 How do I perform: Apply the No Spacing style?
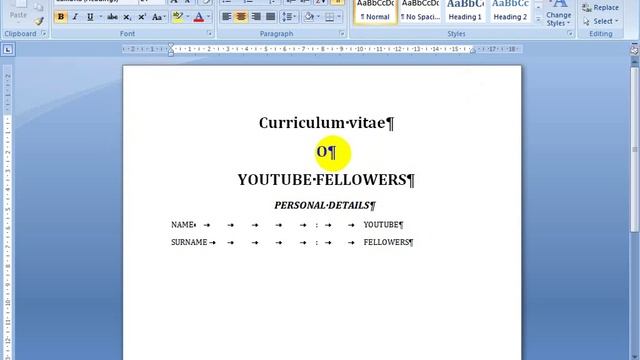420,11
